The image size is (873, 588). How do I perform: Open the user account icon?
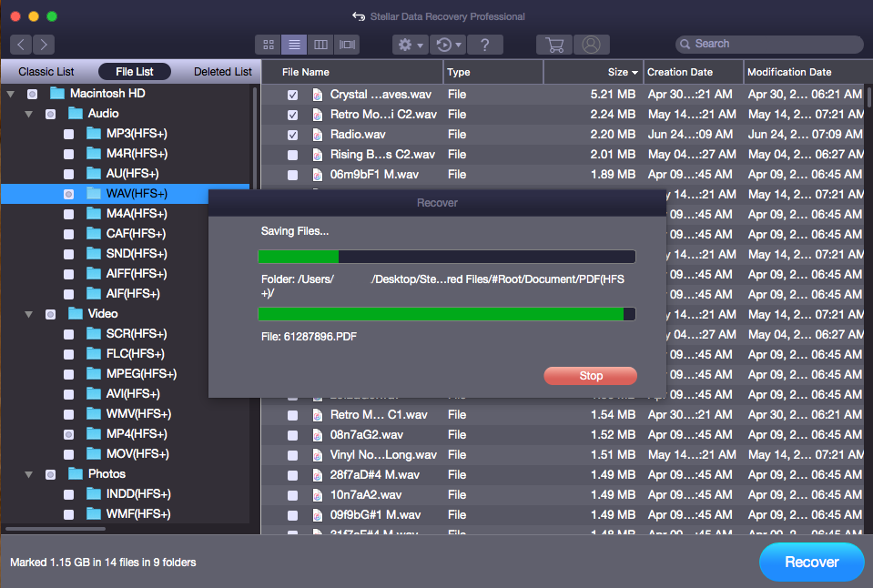tap(592, 44)
